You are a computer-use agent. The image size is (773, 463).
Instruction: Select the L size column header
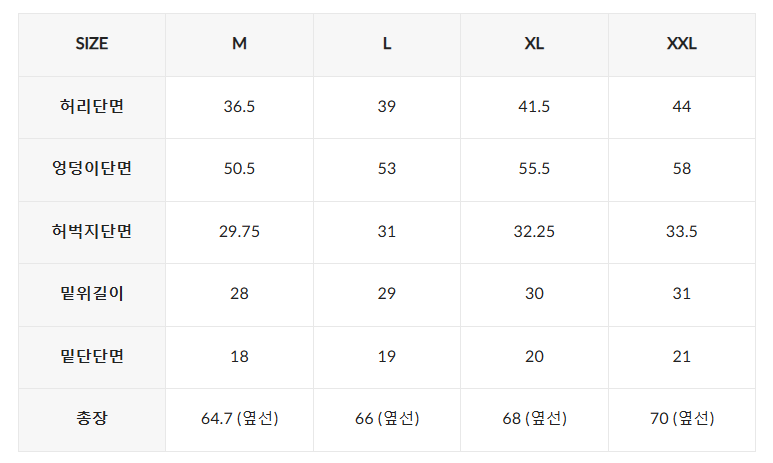pos(387,44)
